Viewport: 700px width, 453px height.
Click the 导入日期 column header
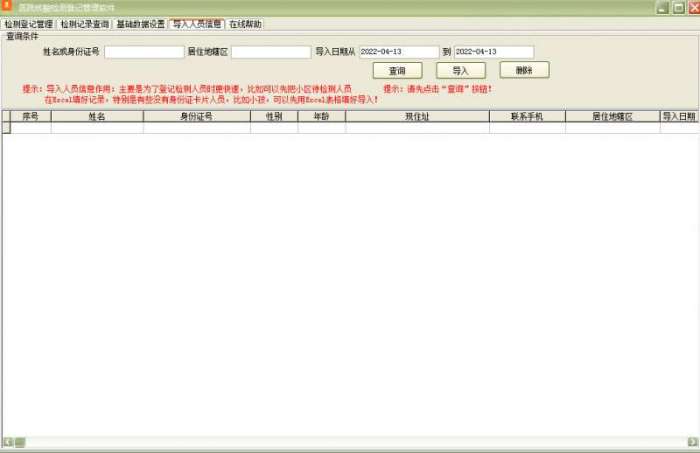(679, 116)
